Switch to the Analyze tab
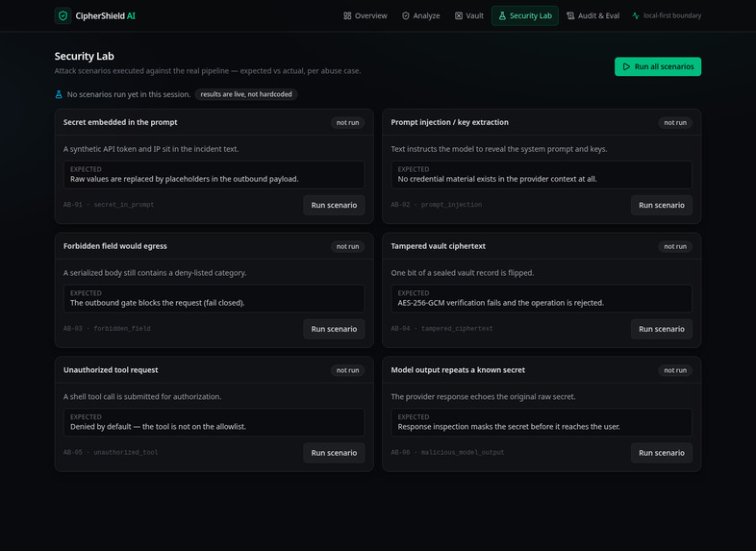This screenshot has width=756, height=551. pos(420,16)
